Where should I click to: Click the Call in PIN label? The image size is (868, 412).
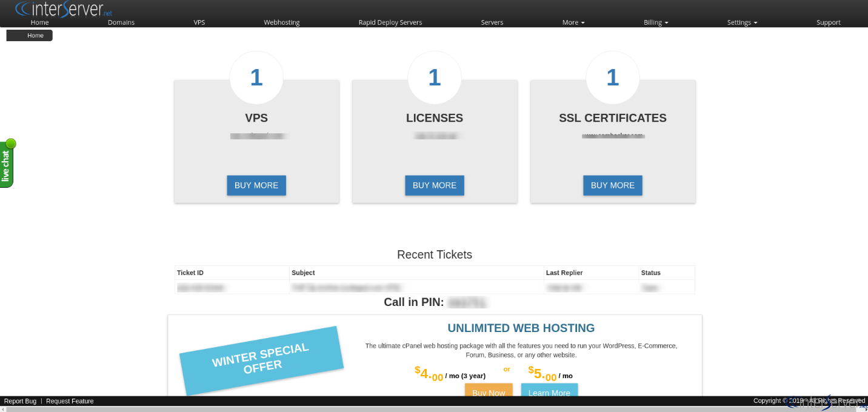(x=414, y=302)
